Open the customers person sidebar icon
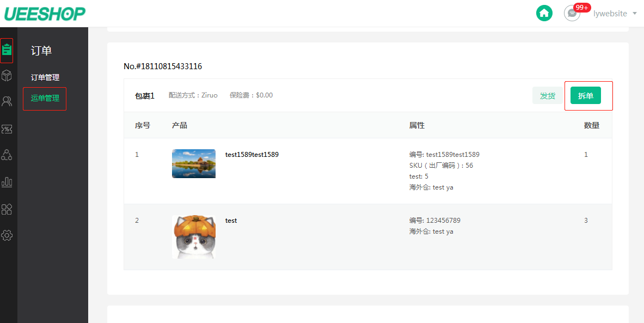The width and height of the screenshot is (644, 323). 7,101
